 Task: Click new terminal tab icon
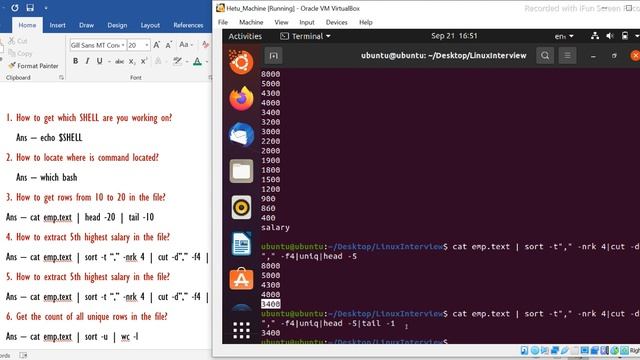(x=273, y=56)
